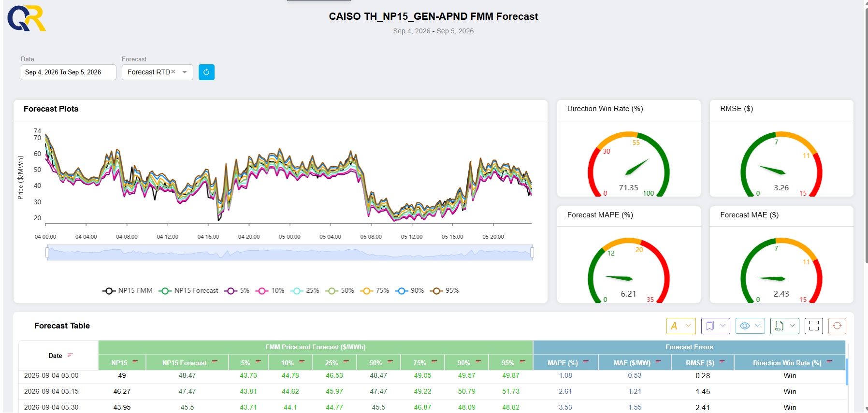This screenshot has width=868, height=413.
Task: Open the filter icon on the NP15 Forecast column
Action: tap(215, 362)
